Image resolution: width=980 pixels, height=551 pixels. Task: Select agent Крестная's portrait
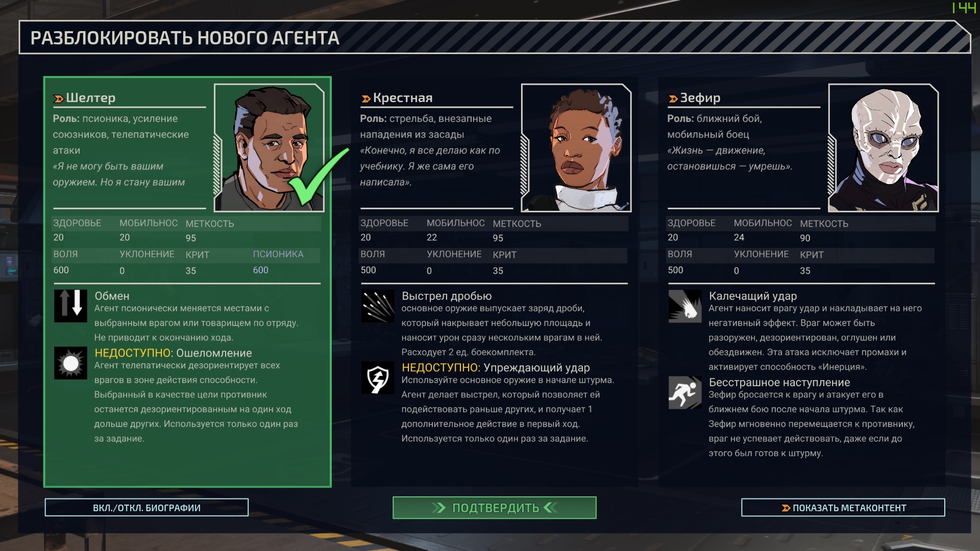tap(576, 147)
